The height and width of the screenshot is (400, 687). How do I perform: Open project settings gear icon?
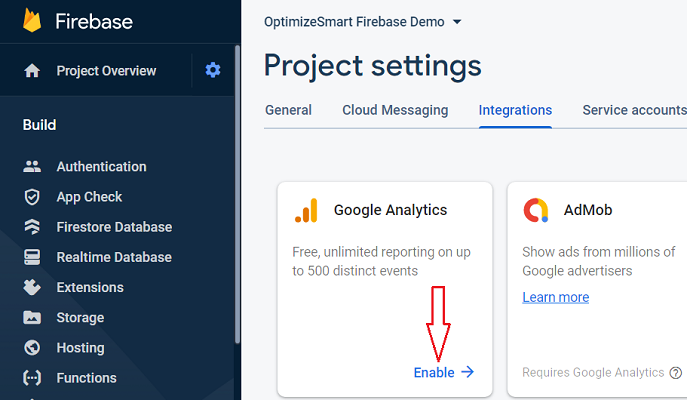click(x=213, y=70)
